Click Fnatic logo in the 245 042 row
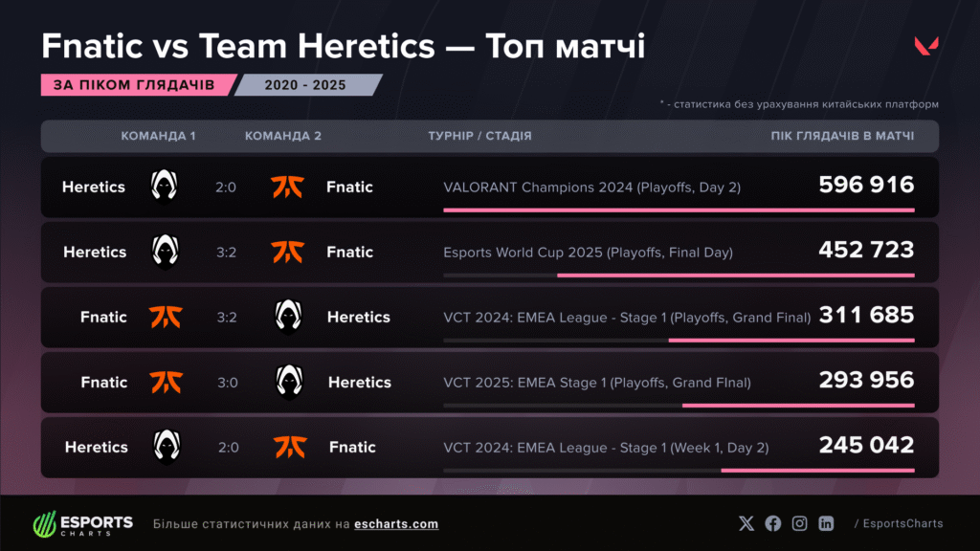980x551 pixels. tap(289, 447)
